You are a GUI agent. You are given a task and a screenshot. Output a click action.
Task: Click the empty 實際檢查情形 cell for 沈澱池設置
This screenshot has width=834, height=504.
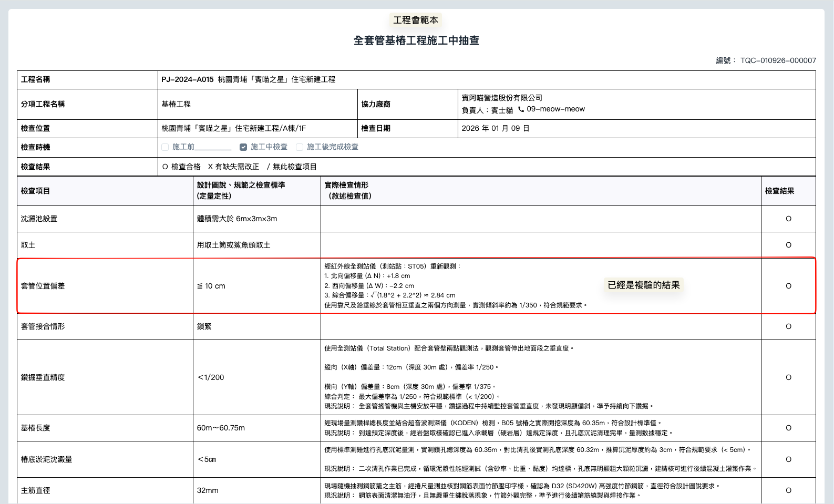[x=540, y=219]
